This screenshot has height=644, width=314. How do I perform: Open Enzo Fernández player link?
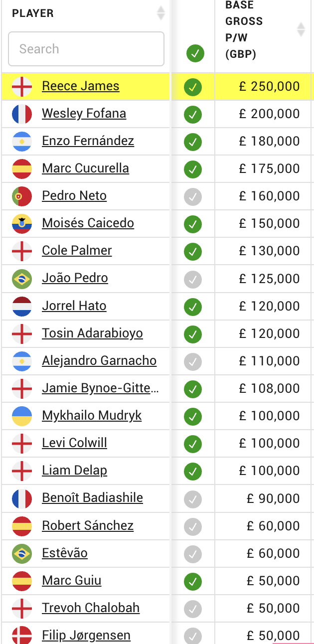[88, 141]
